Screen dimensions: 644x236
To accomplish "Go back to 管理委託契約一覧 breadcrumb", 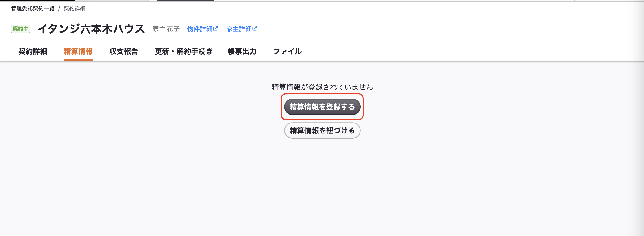I will (33, 8).
